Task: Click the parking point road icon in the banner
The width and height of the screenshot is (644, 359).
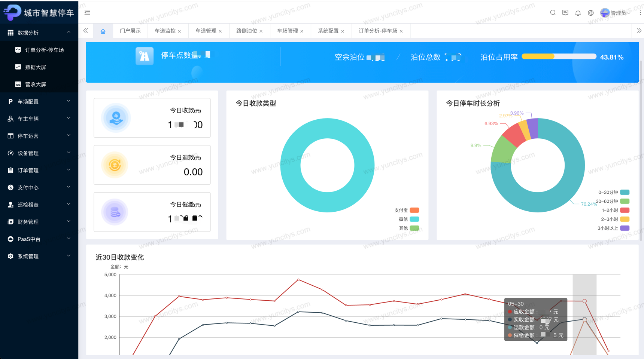Action: pyautogui.click(x=145, y=56)
